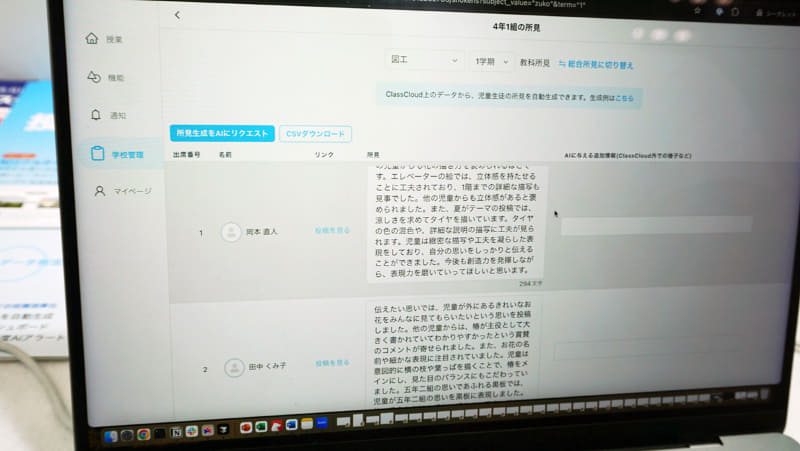Click the page title 4年1組の所見
The height and width of the screenshot is (451, 800).
[x=516, y=27]
